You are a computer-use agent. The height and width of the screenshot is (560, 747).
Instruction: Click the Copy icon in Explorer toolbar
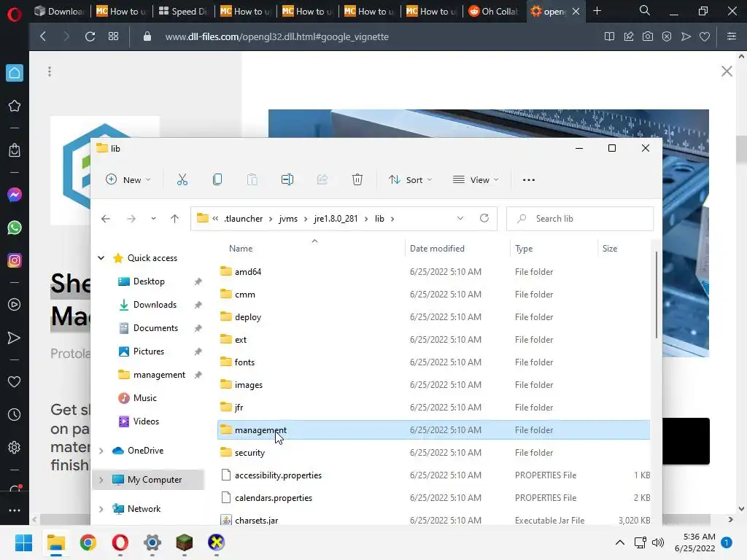click(217, 179)
